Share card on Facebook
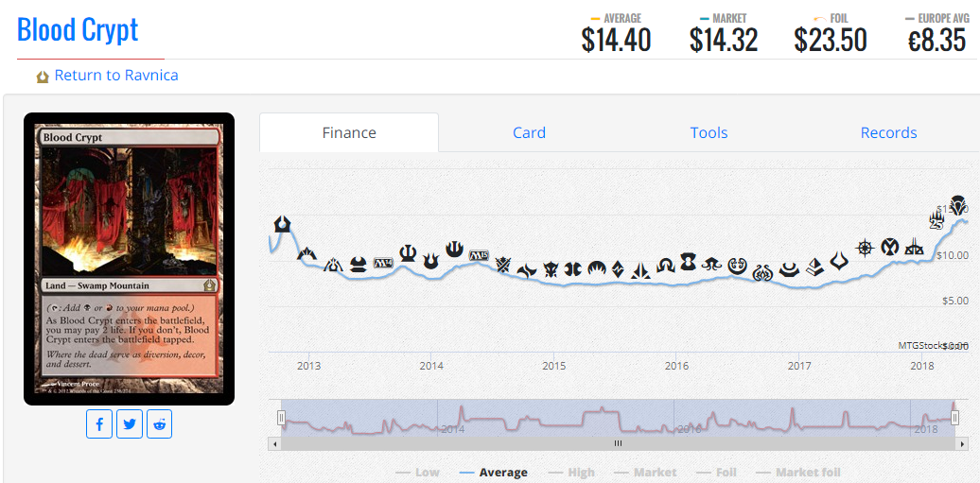 [99, 424]
